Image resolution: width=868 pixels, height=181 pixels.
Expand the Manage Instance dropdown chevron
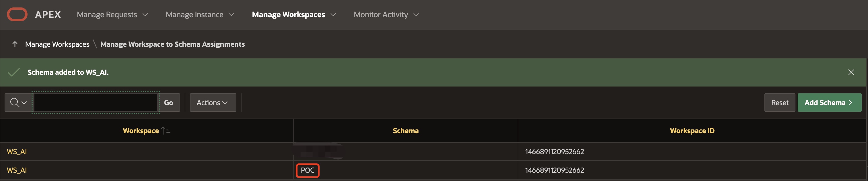pos(231,15)
